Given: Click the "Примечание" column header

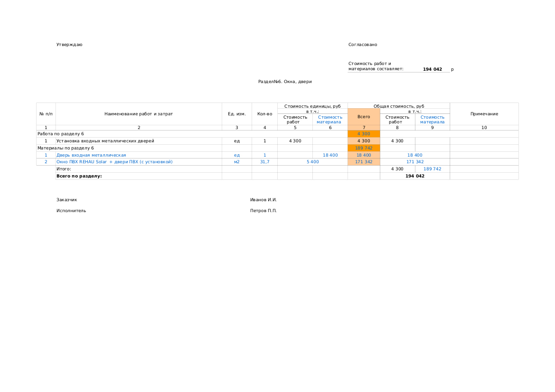Looking at the screenshot, I should [x=484, y=114].
